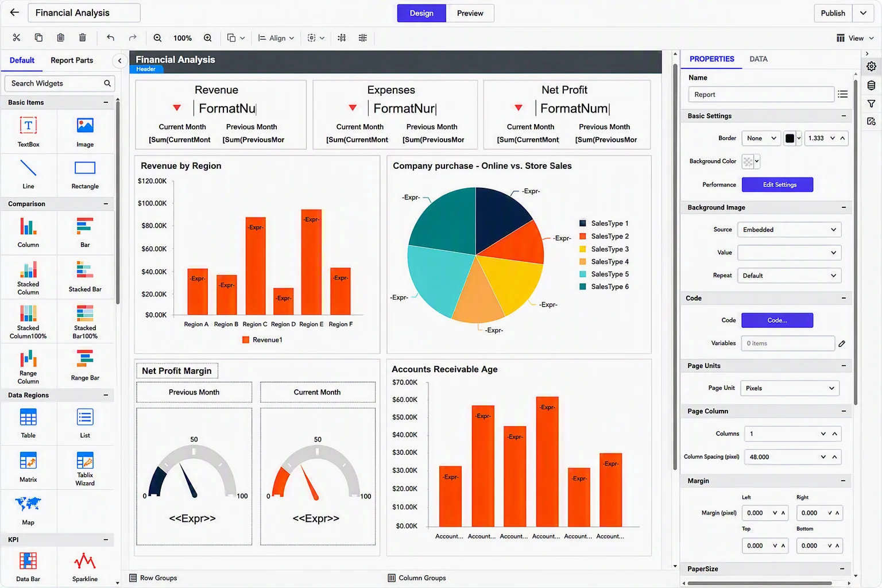
Task: Click the report Name input field
Action: pos(761,95)
